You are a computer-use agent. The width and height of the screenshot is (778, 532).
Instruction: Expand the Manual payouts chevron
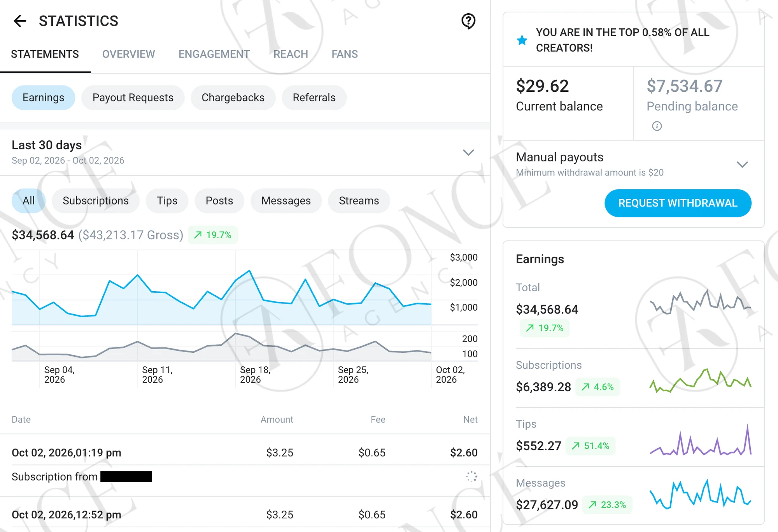(742, 164)
